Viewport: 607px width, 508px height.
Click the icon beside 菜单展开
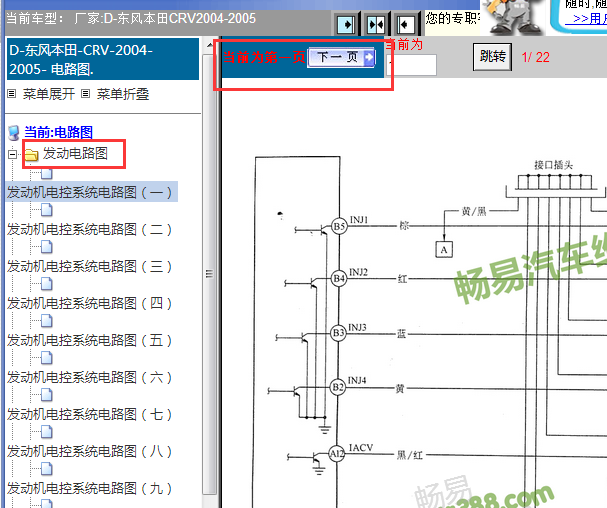click(x=12, y=94)
